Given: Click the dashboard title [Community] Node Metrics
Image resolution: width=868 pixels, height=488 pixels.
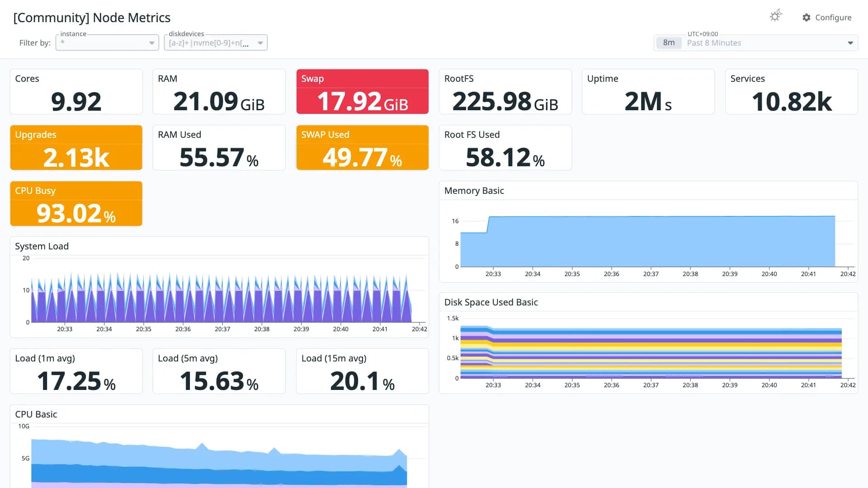Looking at the screenshot, I should 92,18.
